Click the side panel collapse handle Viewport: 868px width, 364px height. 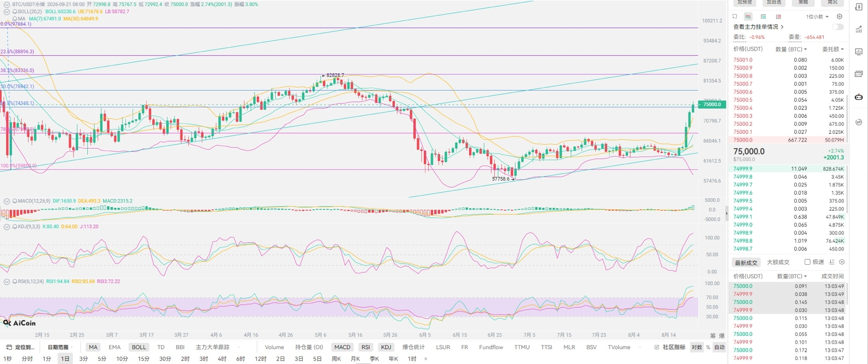pyautogui.click(x=726, y=213)
